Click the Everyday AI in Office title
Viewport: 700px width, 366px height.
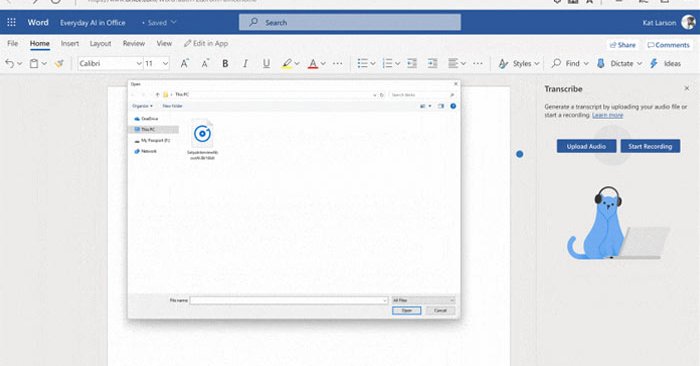92,22
